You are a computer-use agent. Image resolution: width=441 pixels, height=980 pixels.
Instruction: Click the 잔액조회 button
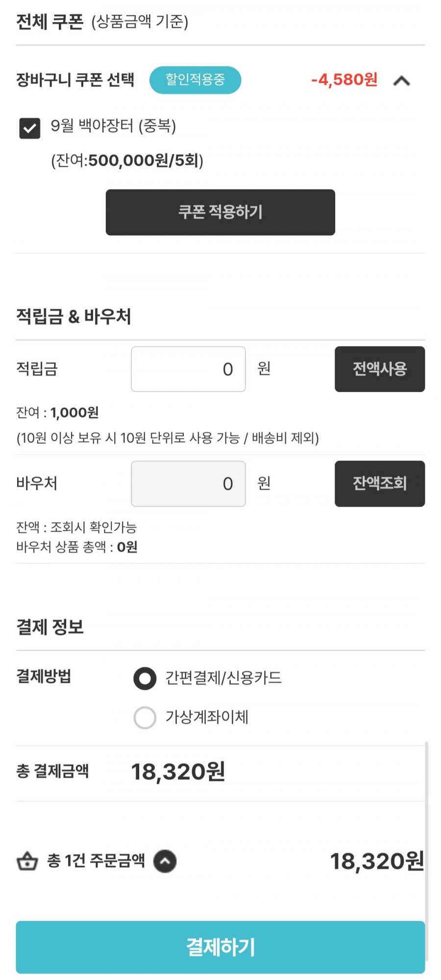click(x=380, y=484)
